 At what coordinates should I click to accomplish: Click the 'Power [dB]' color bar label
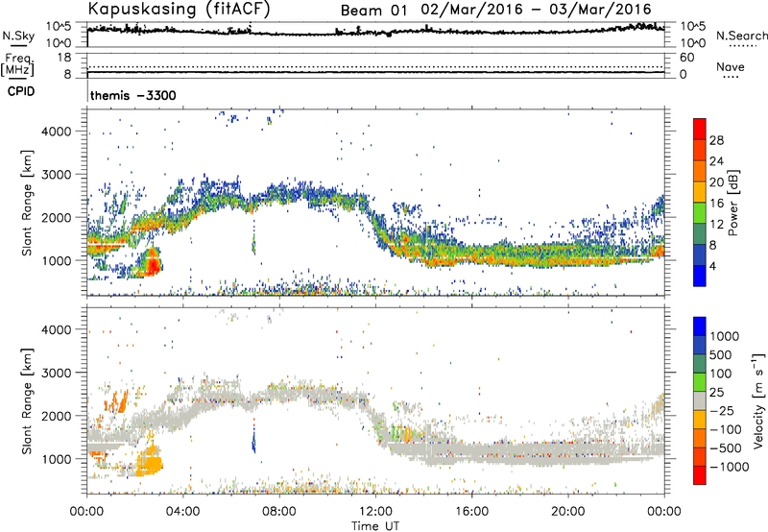click(732, 203)
